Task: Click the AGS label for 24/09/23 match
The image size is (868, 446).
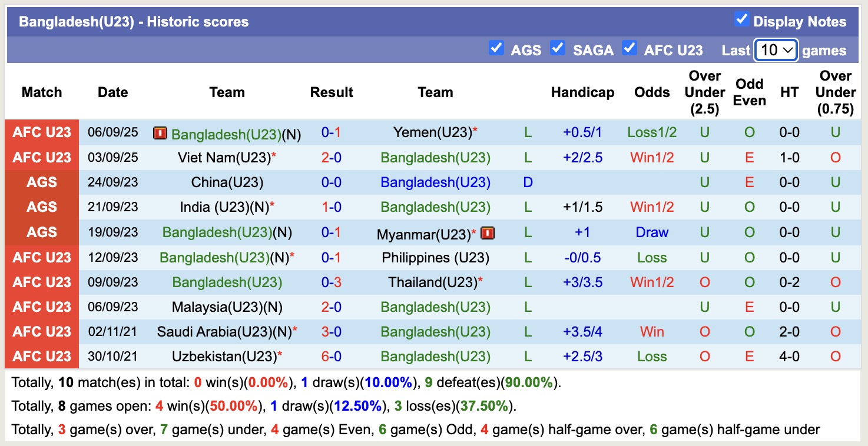Action: click(42, 182)
